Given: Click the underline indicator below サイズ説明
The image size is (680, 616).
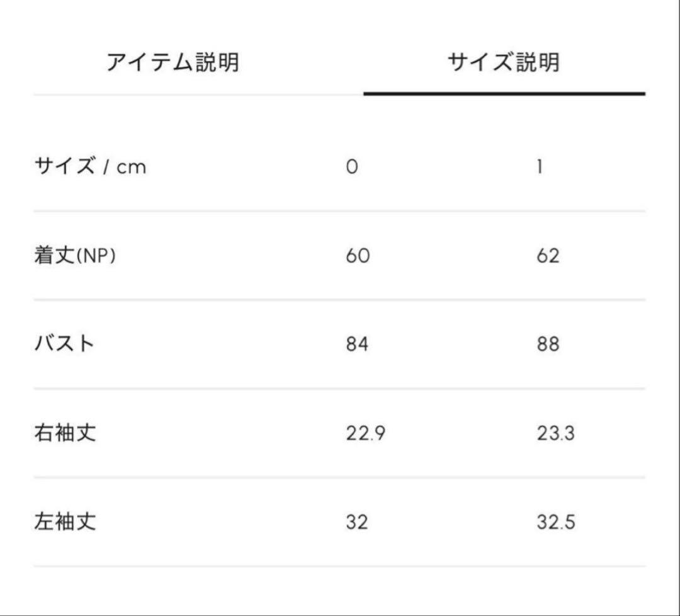Looking at the screenshot, I should click(x=505, y=93).
